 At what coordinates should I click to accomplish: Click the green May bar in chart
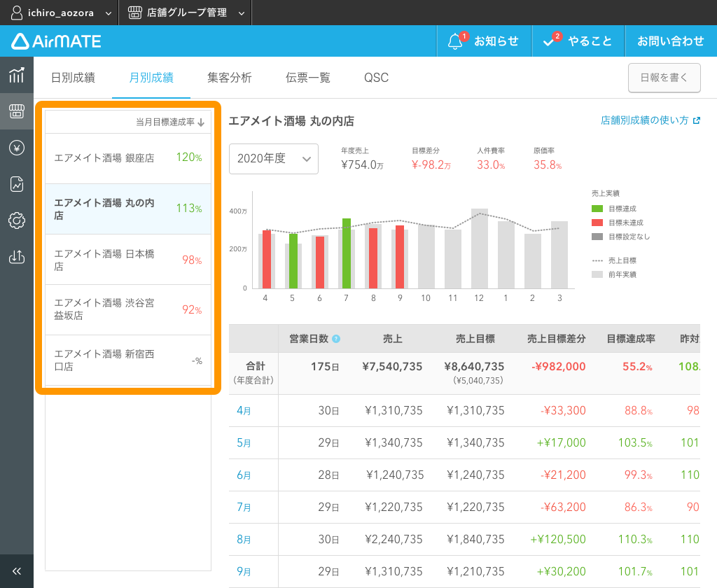point(293,260)
